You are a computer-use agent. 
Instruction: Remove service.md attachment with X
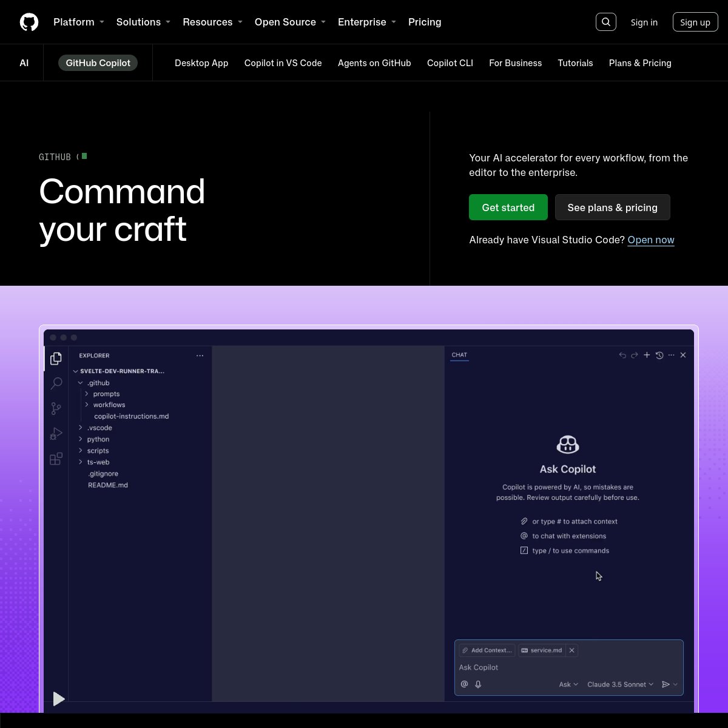pos(571,650)
